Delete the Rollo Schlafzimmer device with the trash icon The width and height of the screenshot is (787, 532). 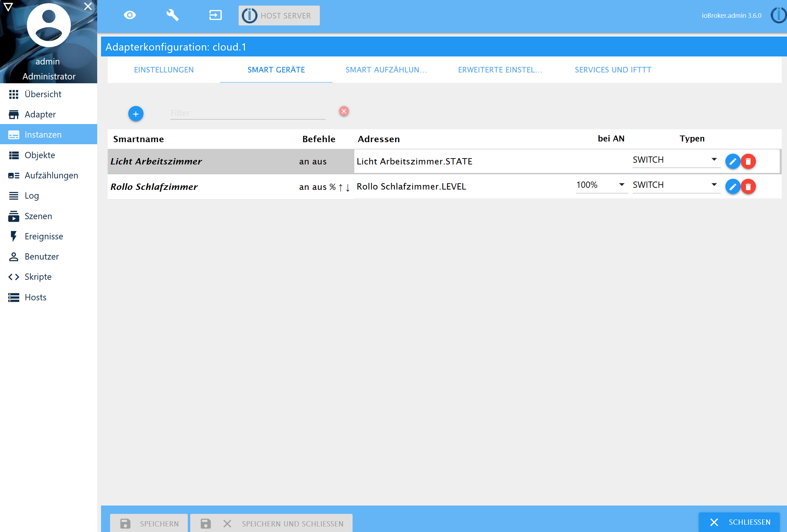[x=748, y=187]
